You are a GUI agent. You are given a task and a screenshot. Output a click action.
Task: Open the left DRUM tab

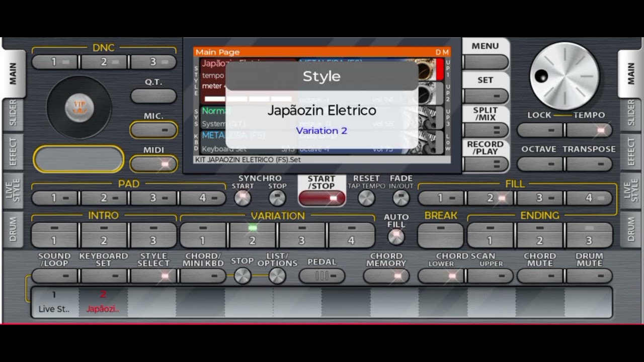[13, 229]
